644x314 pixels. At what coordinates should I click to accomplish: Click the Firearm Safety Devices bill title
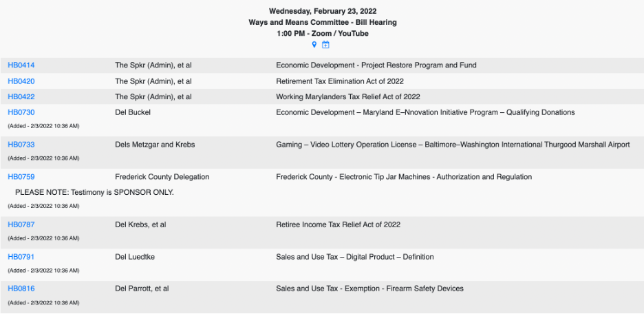pyautogui.click(x=369, y=289)
